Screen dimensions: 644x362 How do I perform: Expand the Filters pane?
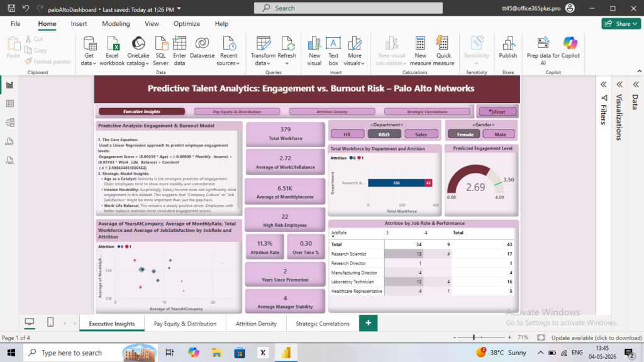pos(603,85)
